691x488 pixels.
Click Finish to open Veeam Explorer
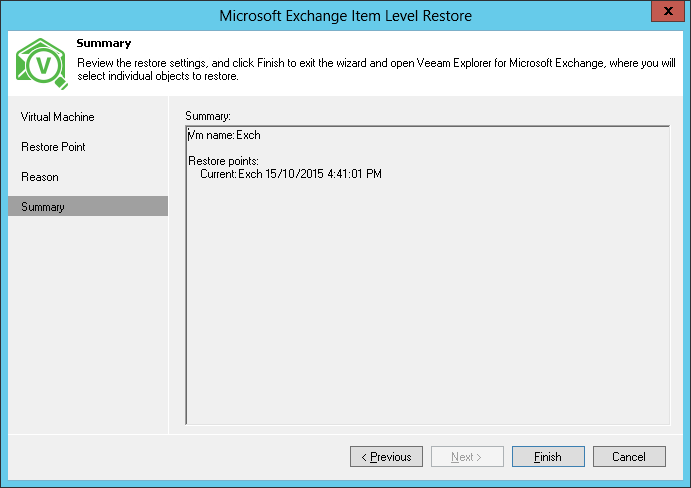click(548, 456)
